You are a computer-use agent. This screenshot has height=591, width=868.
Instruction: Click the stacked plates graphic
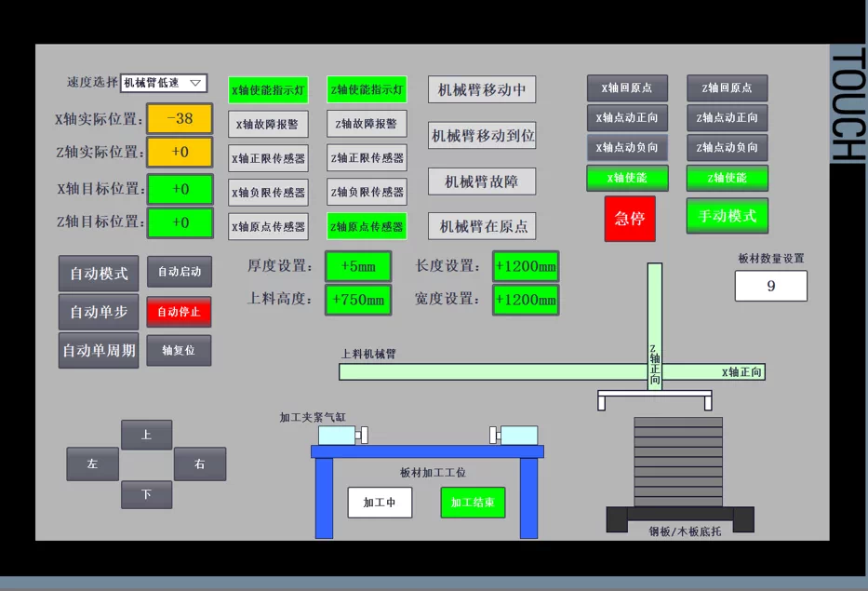[678, 462]
